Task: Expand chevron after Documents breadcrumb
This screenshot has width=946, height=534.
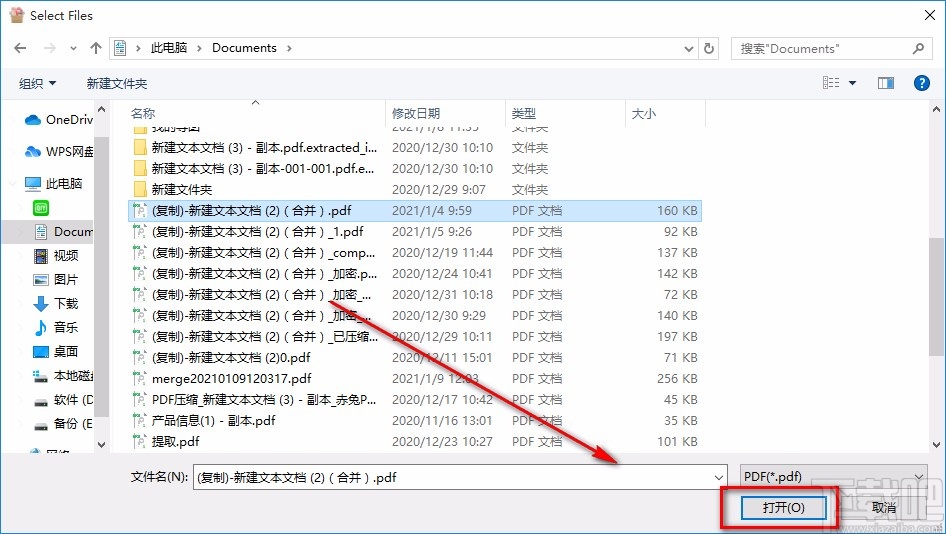Action: tap(289, 48)
